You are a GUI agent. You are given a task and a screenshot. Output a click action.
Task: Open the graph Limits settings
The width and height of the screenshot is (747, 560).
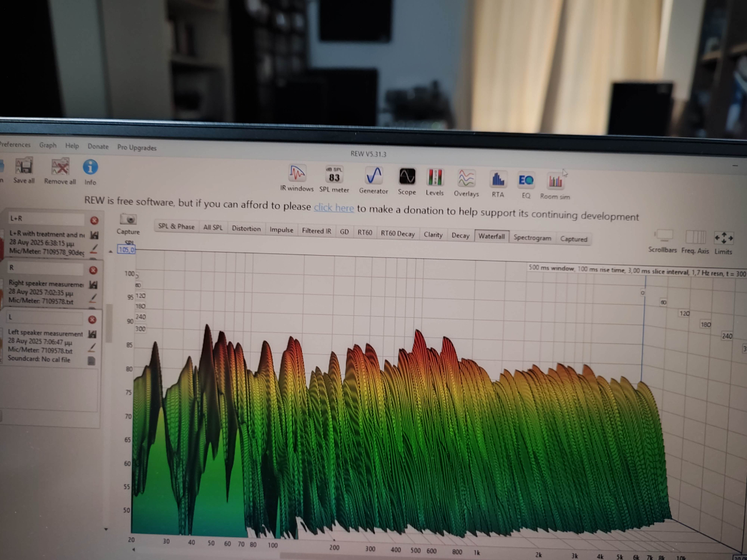click(x=723, y=239)
